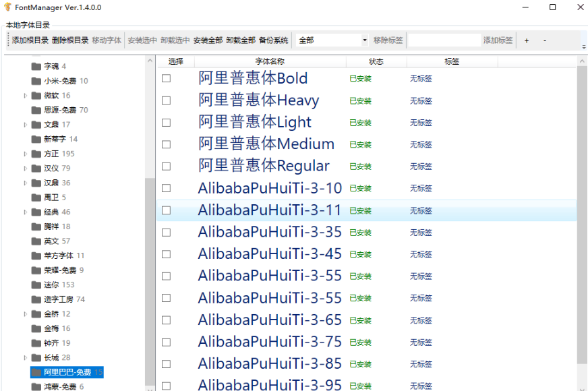Click the tag name input field

point(444,40)
